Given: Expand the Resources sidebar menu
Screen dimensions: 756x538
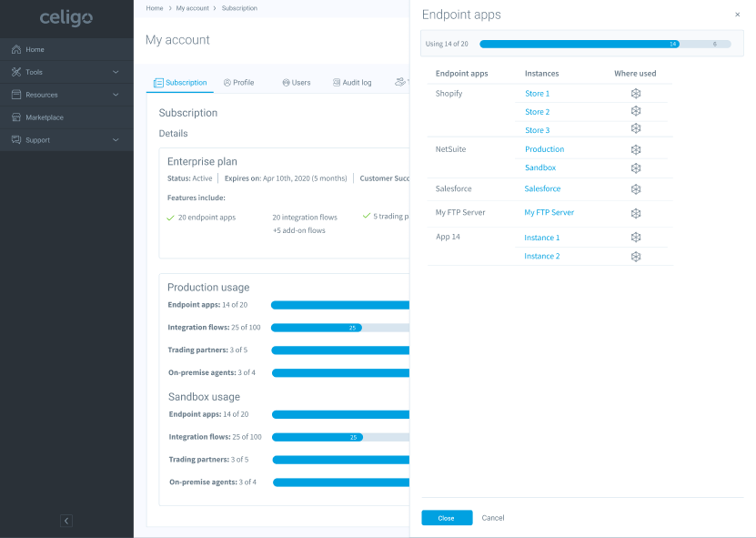Looking at the screenshot, I should click(116, 95).
